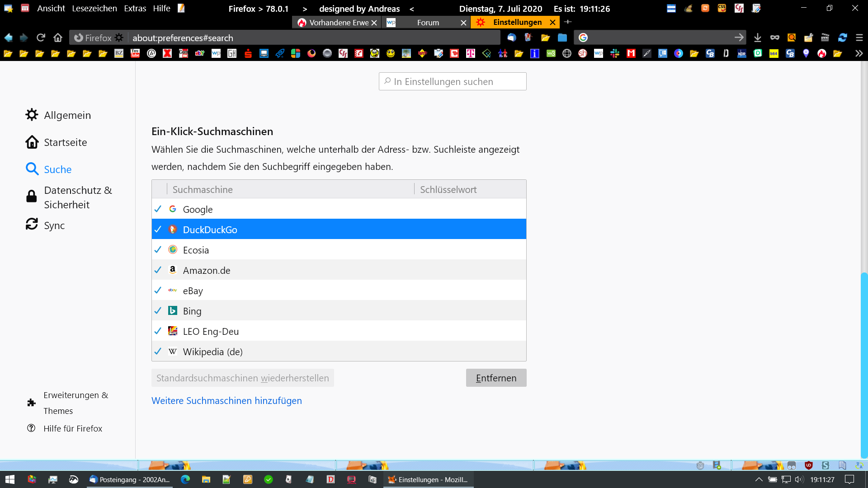868x488 pixels.
Task: Click Weitere Suchmaschinen hinzufügen link
Action: 226,400
